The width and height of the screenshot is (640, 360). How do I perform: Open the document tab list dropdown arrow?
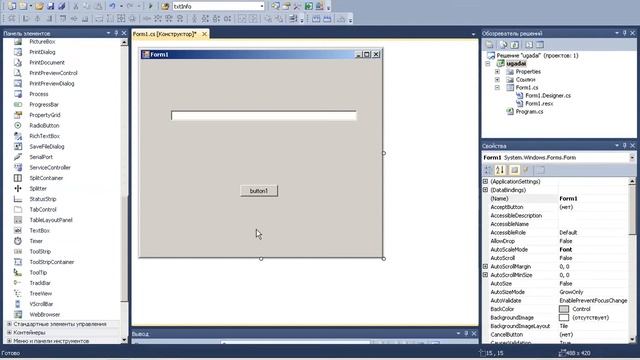pos(473,34)
